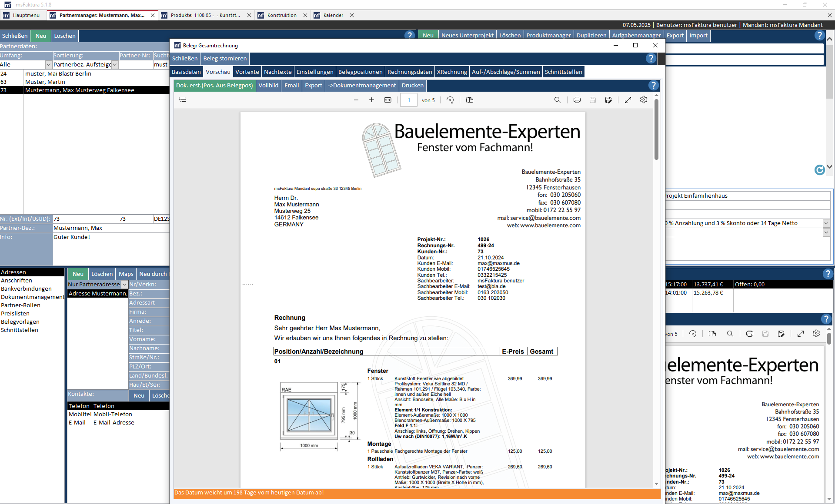Open XRechnung tab
Image resolution: width=835 pixels, height=504 pixels.
pos(452,72)
